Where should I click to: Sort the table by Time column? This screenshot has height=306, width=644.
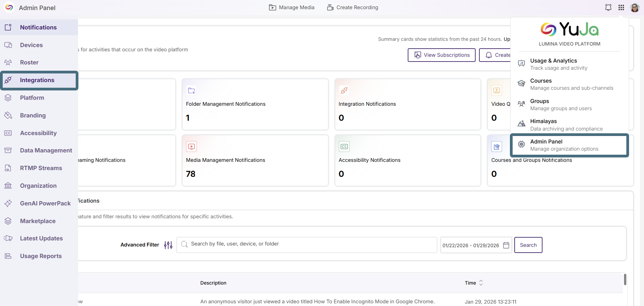(474, 283)
